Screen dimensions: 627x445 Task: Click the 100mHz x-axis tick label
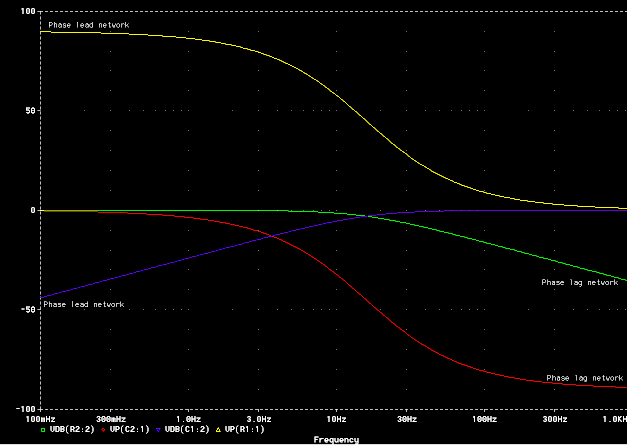pyautogui.click(x=42, y=418)
